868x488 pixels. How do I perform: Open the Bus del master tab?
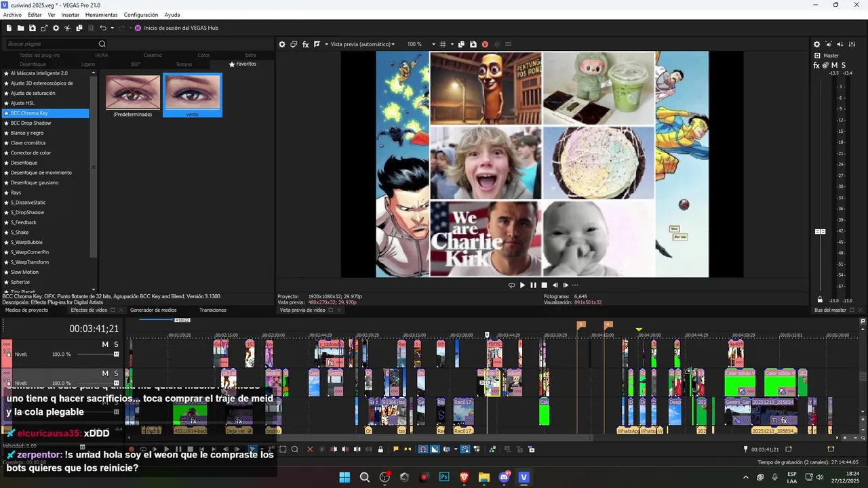[x=830, y=310]
